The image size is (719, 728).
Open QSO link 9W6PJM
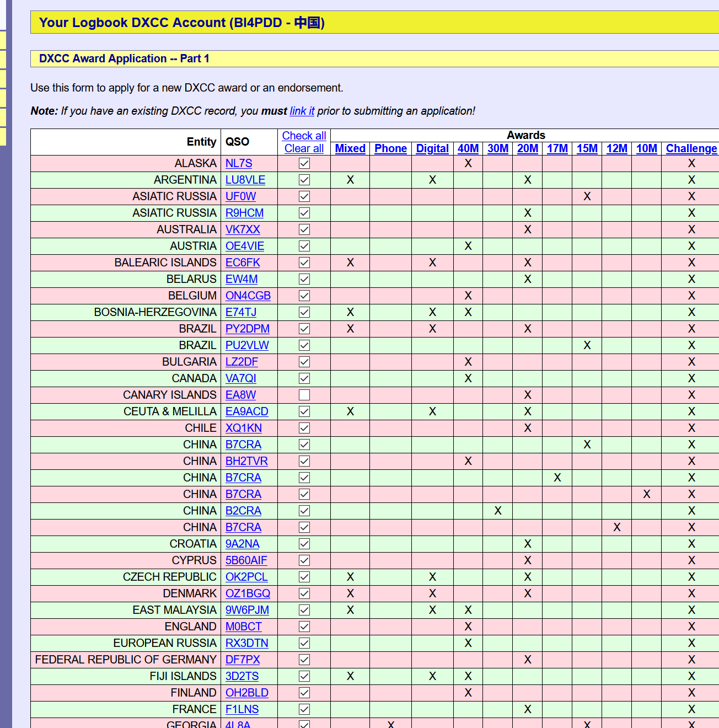[247, 610]
